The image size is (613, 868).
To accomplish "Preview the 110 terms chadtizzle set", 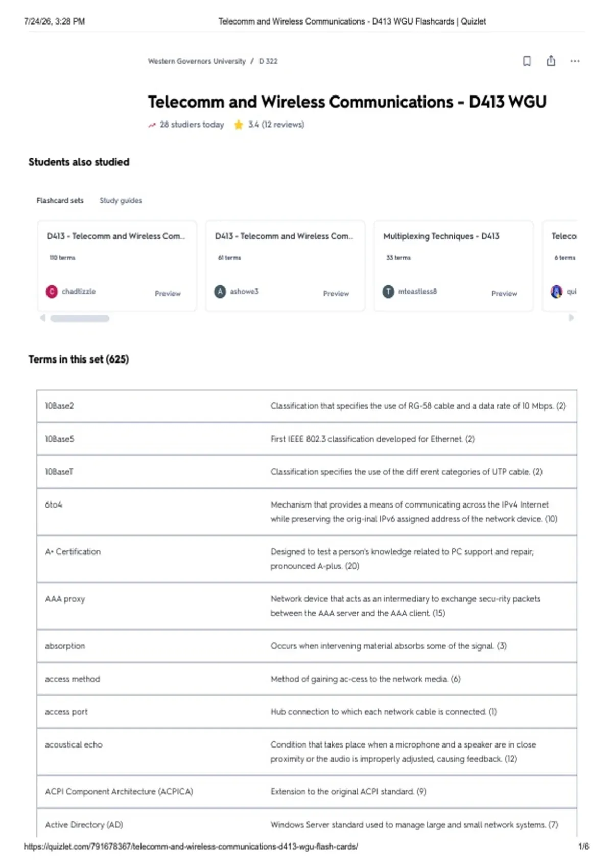I will coord(168,294).
